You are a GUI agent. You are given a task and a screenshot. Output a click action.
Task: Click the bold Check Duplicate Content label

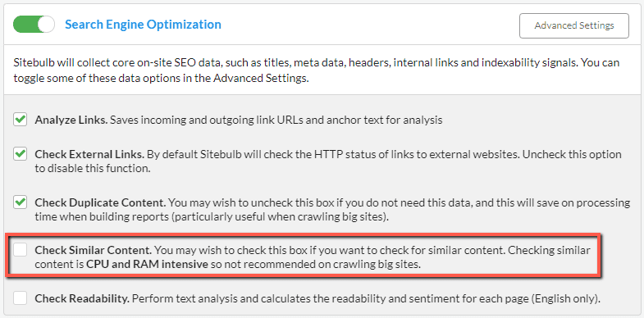pyautogui.click(x=101, y=202)
